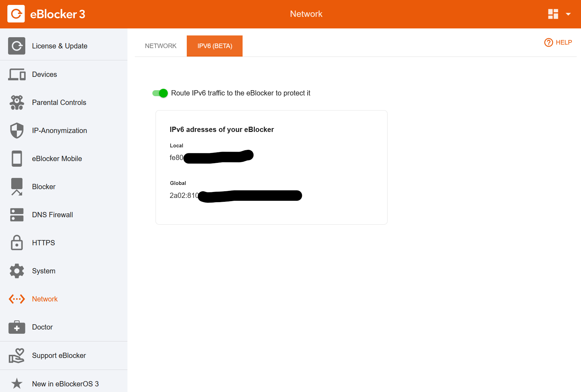Open License & Update via its icon
The width and height of the screenshot is (581, 392).
point(16,46)
